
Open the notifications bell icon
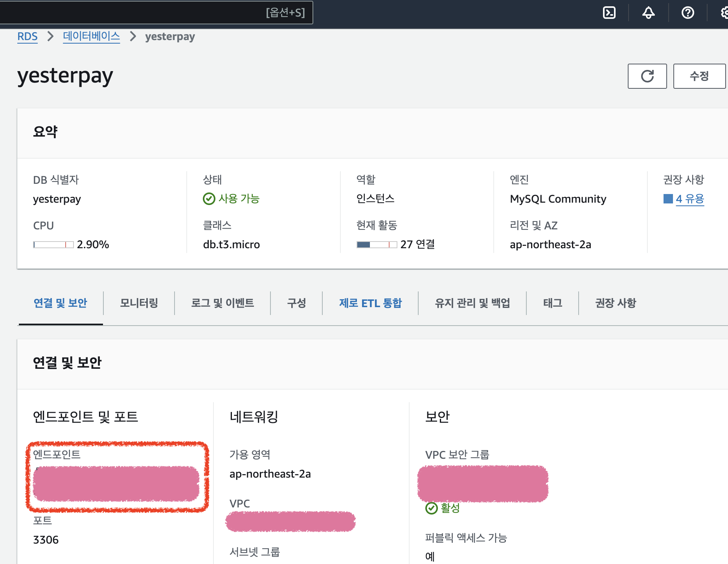[x=649, y=13]
